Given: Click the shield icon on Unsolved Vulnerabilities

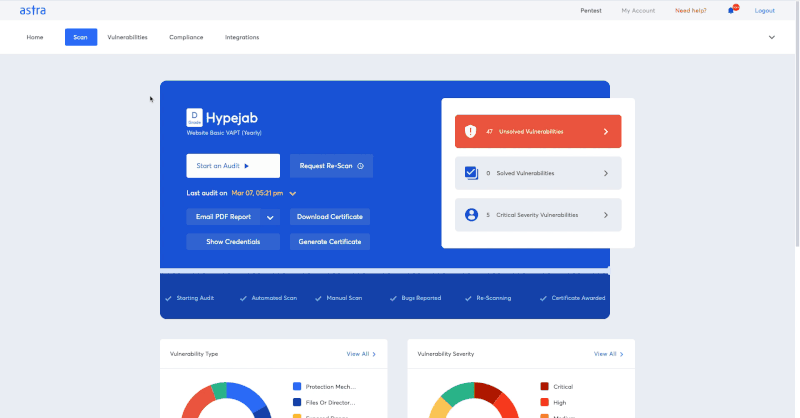Looking at the screenshot, I should (x=470, y=131).
